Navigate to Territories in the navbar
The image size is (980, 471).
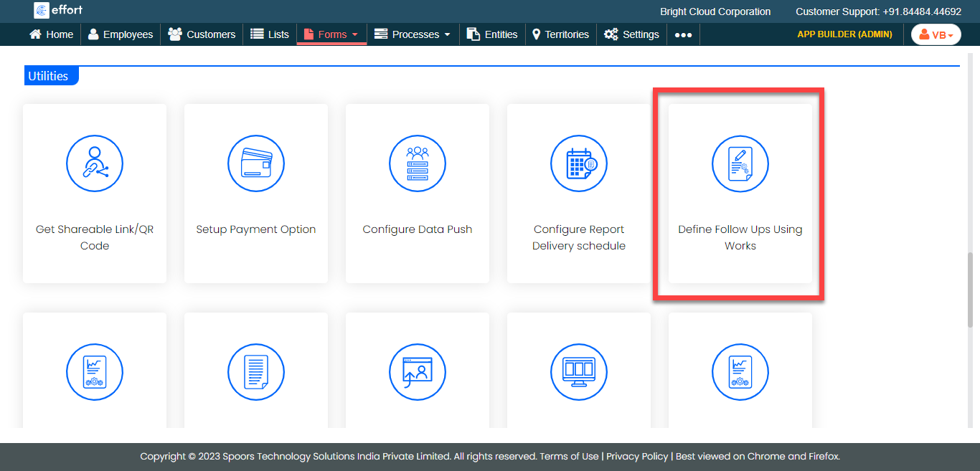coord(560,34)
